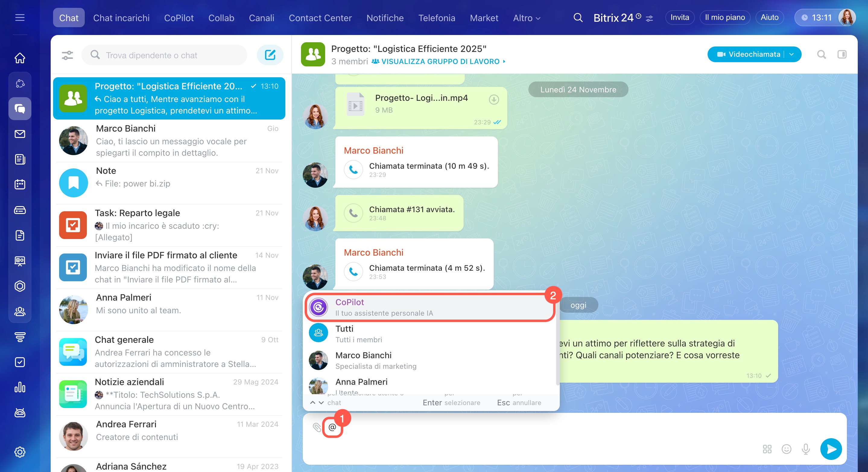Send message with blue arrow button

(831, 449)
